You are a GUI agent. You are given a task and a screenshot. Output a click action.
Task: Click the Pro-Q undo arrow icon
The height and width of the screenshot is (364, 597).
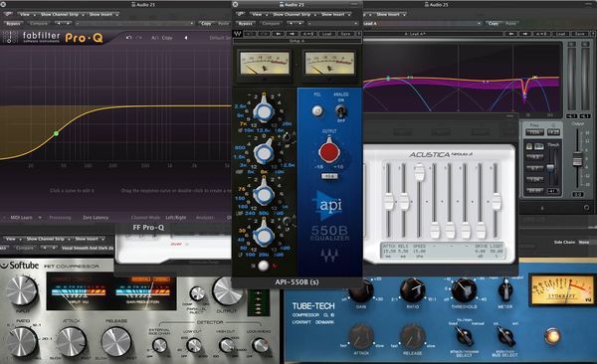[x=128, y=38]
